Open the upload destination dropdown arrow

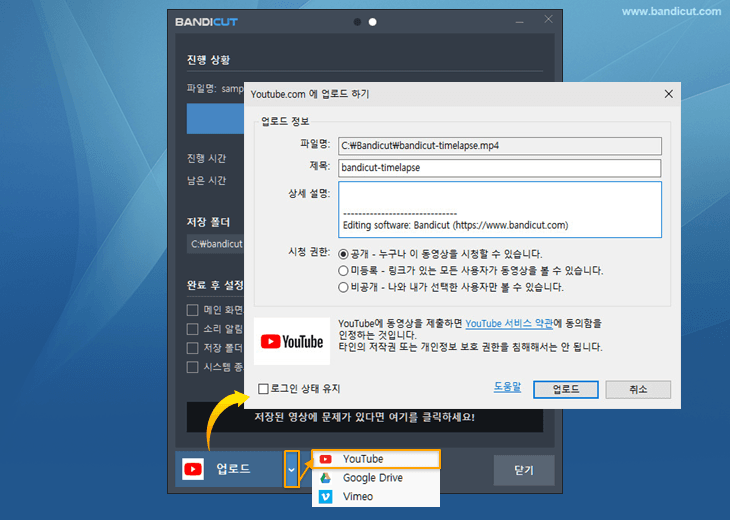pos(291,469)
